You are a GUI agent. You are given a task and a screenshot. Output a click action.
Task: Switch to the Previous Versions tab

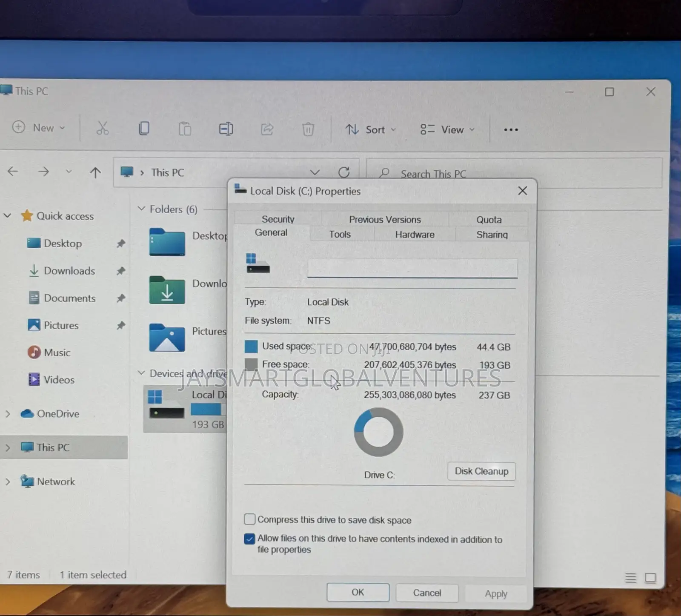tap(385, 219)
